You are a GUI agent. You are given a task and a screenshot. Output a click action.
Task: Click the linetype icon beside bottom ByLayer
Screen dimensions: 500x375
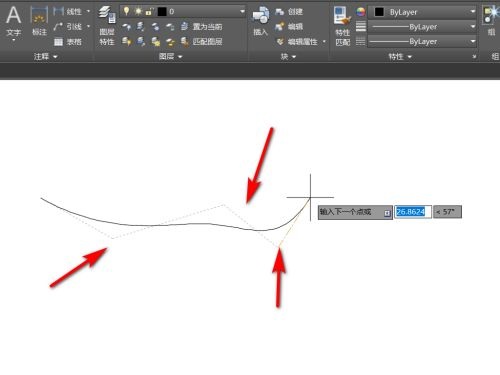click(361, 41)
